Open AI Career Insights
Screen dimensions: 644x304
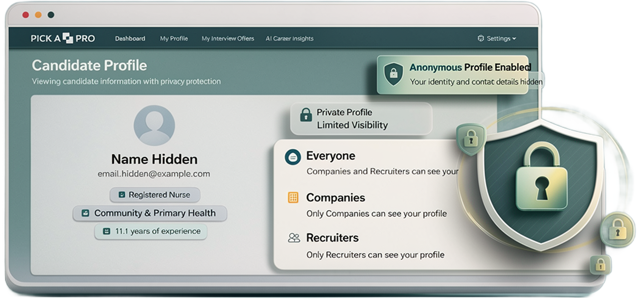290,39
